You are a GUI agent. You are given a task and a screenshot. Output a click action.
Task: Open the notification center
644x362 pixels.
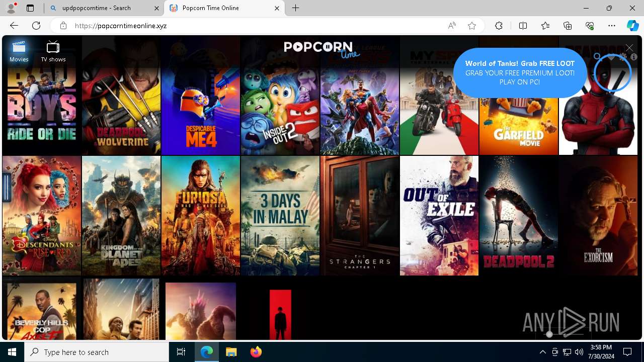(627, 352)
